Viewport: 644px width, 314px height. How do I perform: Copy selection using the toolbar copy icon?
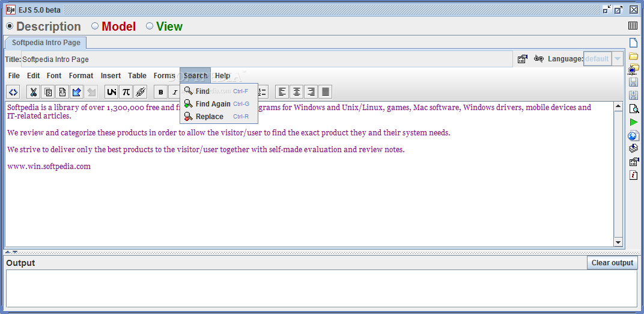tap(48, 92)
